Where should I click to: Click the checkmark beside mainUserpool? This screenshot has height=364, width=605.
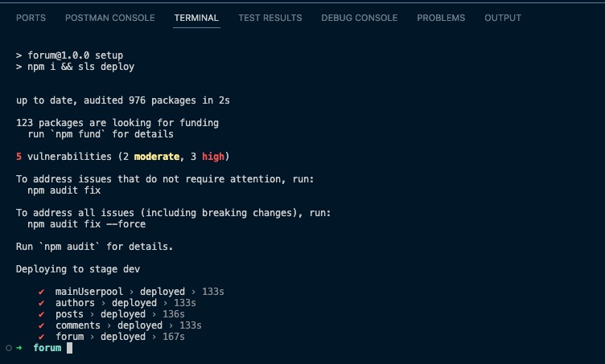coord(41,292)
